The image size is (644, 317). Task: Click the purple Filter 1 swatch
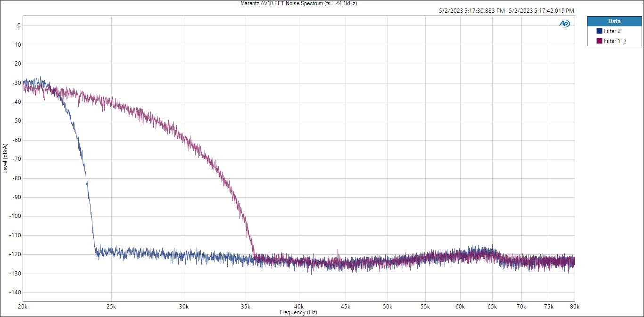(x=599, y=41)
